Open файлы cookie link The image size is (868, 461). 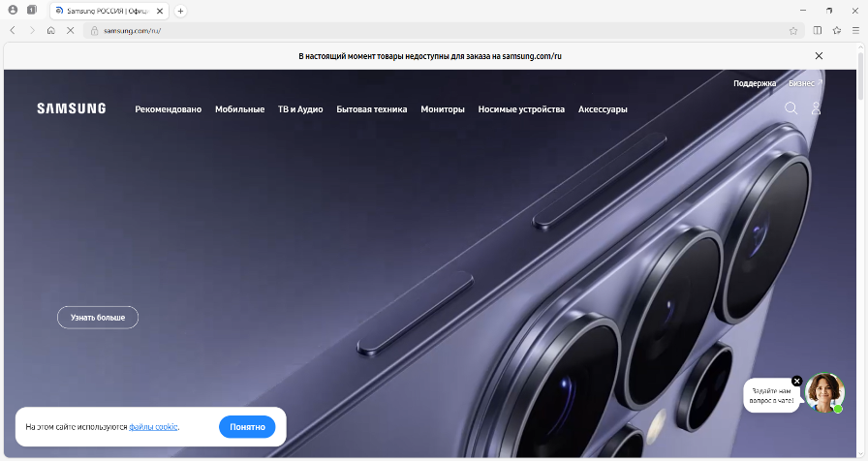[153, 427]
